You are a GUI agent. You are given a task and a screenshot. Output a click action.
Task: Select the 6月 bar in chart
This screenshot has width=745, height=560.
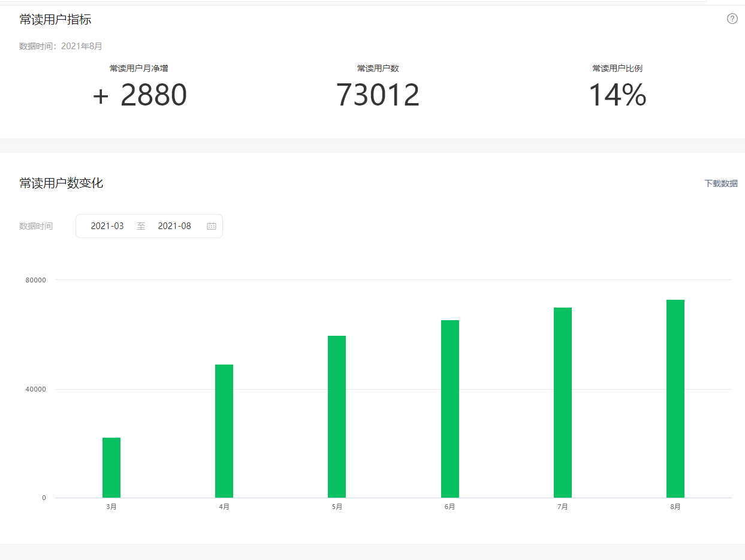click(450, 409)
